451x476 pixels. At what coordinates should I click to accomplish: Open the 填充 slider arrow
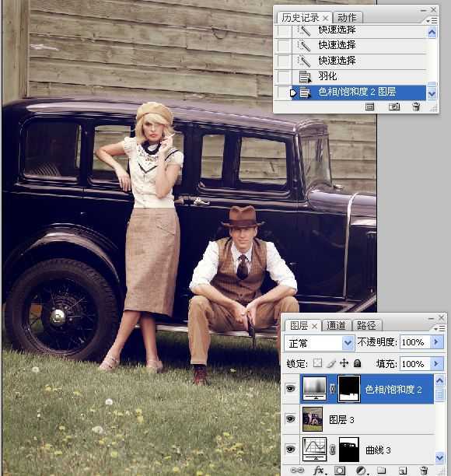coord(436,363)
